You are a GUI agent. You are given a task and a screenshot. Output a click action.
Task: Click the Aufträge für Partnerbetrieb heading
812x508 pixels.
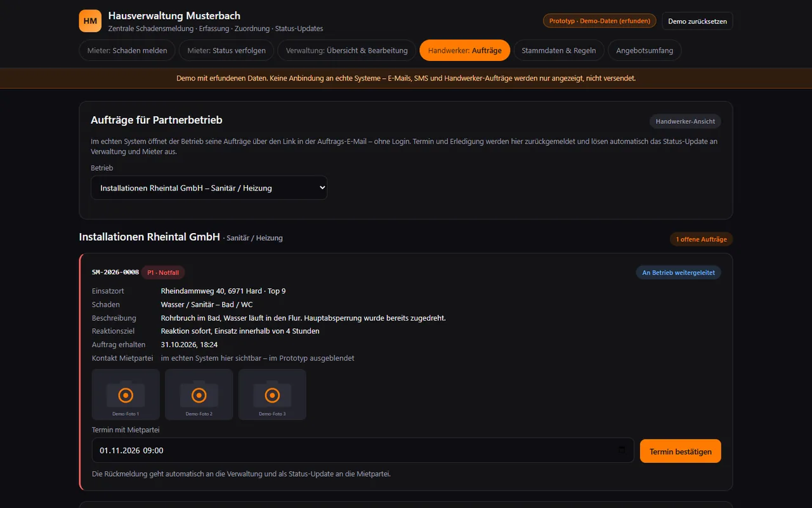click(157, 120)
